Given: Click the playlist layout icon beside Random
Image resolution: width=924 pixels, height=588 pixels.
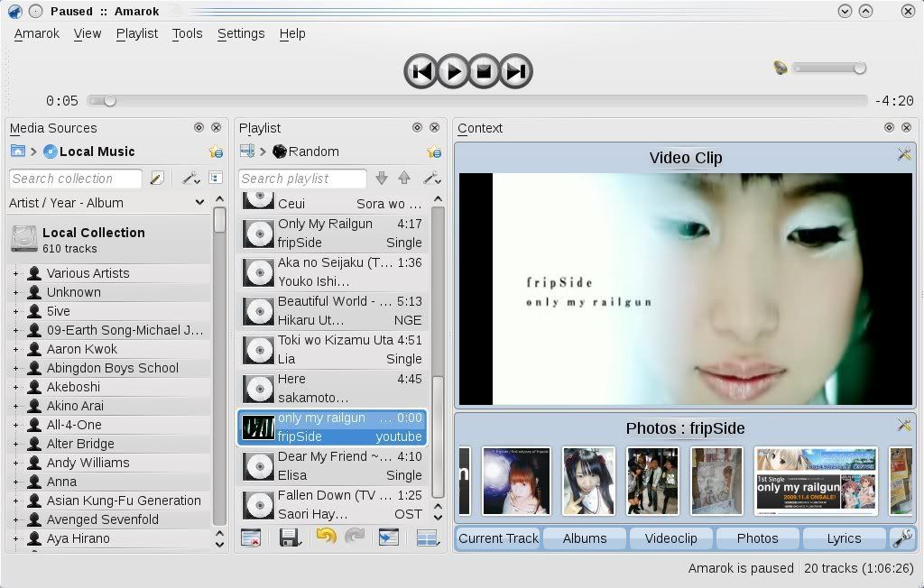Looking at the screenshot, I should tap(247, 152).
